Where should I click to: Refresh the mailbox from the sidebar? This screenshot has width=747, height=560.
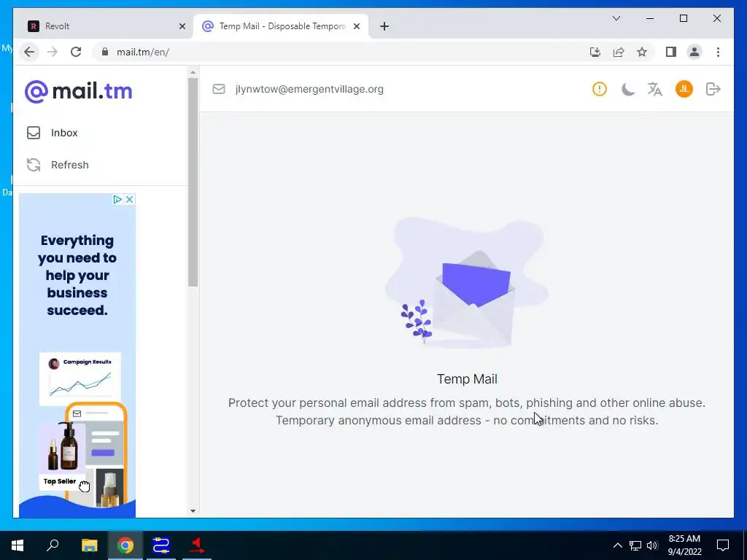[58, 165]
